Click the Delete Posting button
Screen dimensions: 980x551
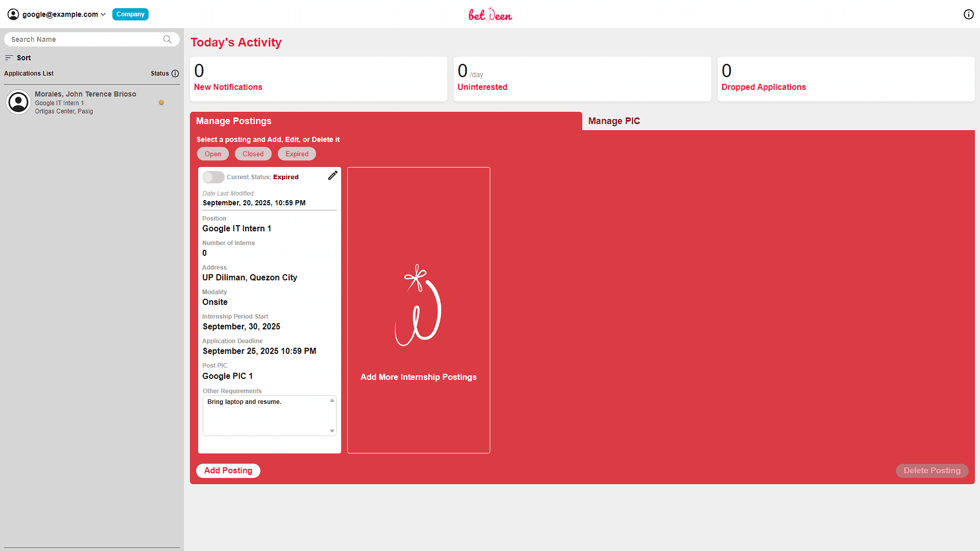[931, 470]
